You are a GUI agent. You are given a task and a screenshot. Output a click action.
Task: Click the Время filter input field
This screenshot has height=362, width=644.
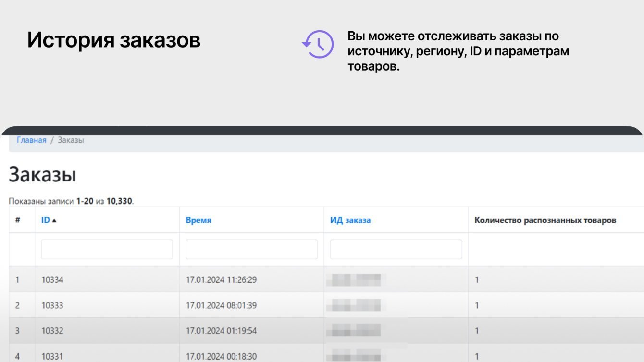pyautogui.click(x=251, y=250)
